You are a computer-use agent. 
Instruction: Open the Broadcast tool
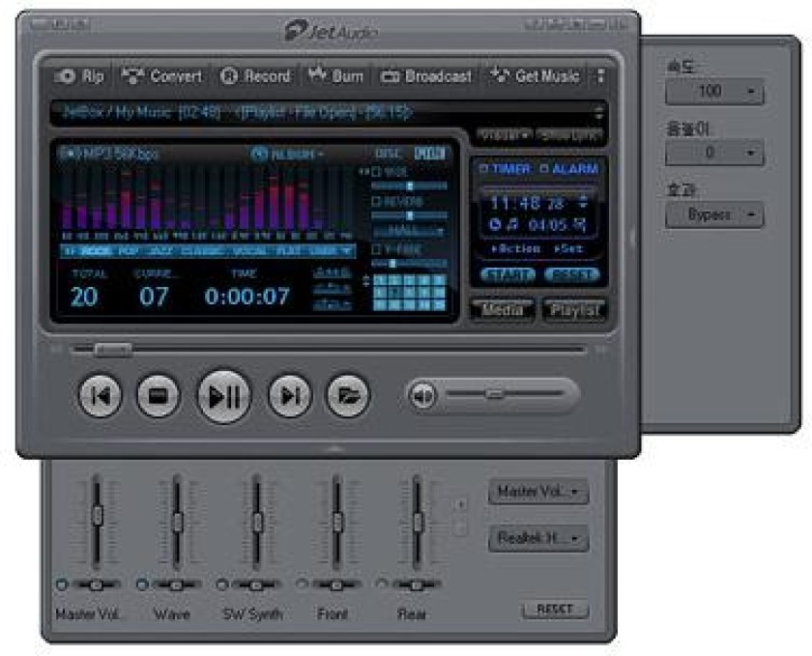click(426, 76)
